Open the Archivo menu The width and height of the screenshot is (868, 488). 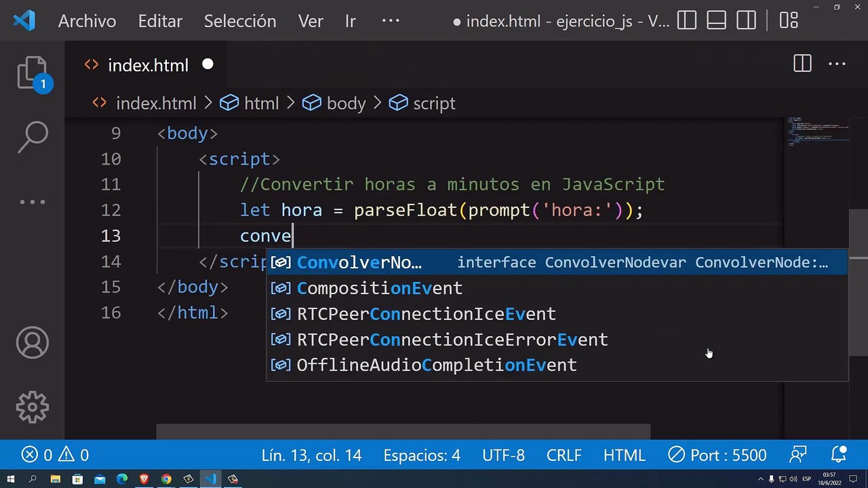click(x=87, y=21)
